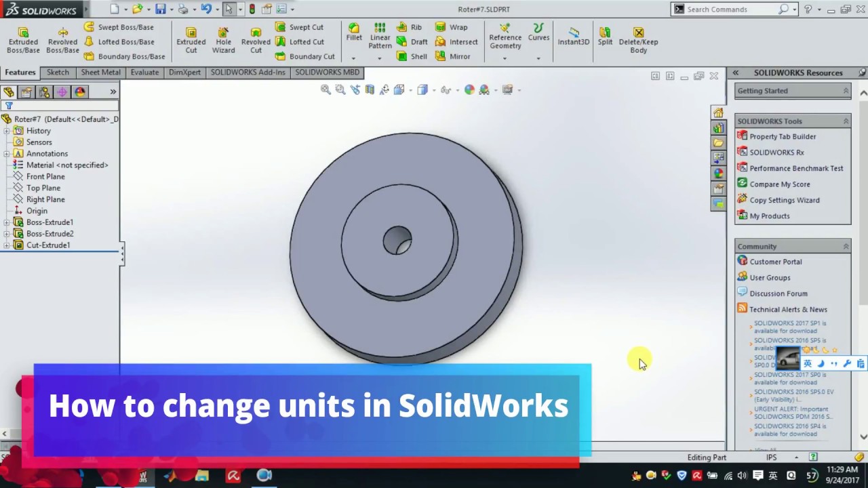Switch to PropertyManager tab
Screen dimensions: 868x488
coord(26,92)
